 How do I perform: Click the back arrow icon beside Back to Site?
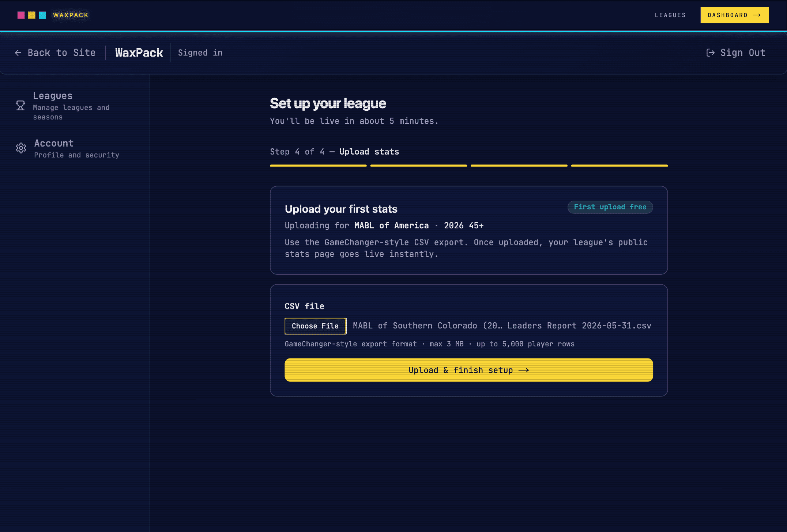[18, 53]
